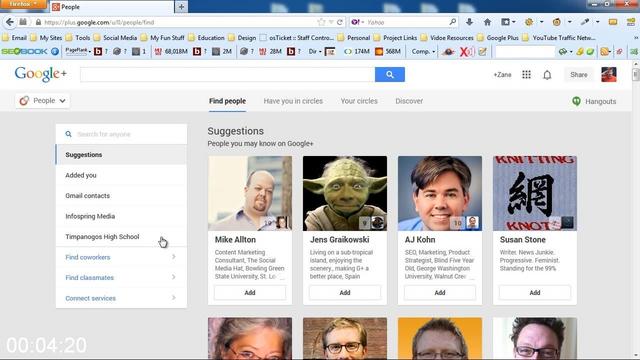This screenshot has height=360, width=640.
Task: Click the magnifier in the Yahoo search box
Action: (452, 22)
